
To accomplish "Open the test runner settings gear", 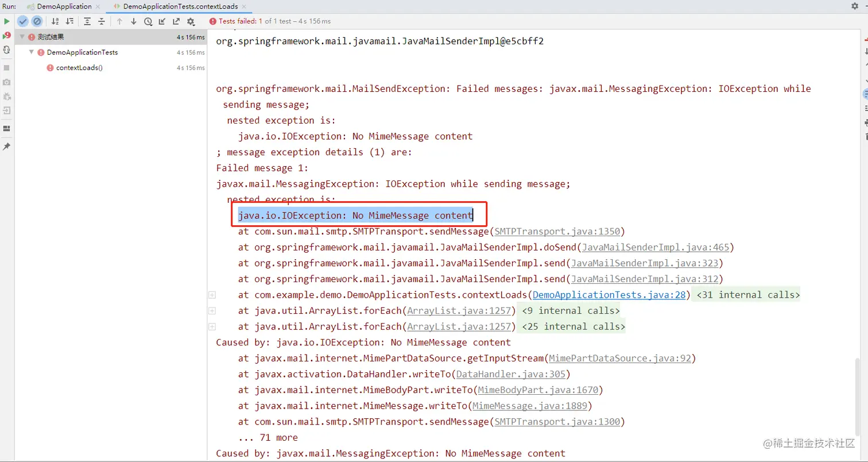I will click(190, 21).
